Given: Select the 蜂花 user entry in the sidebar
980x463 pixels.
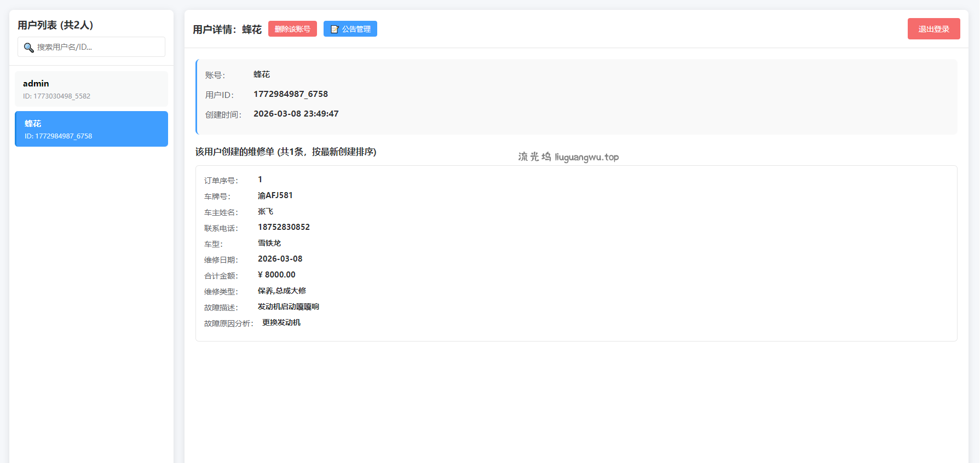Looking at the screenshot, I should click(x=91, y=129).
